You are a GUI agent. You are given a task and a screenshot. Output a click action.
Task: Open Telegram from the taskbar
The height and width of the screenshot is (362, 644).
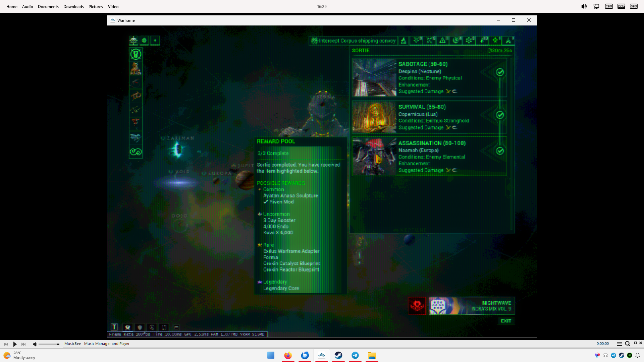(x=355, y=355)
